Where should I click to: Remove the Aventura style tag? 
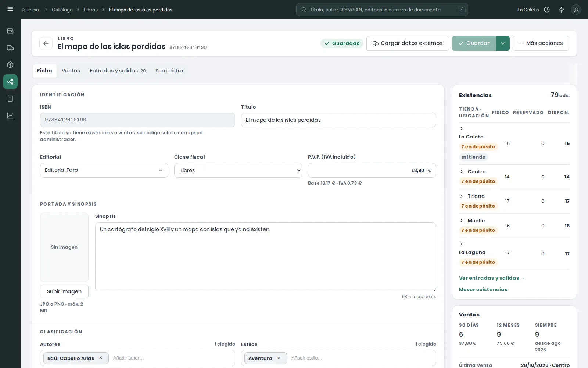click(x=279, y=358)
